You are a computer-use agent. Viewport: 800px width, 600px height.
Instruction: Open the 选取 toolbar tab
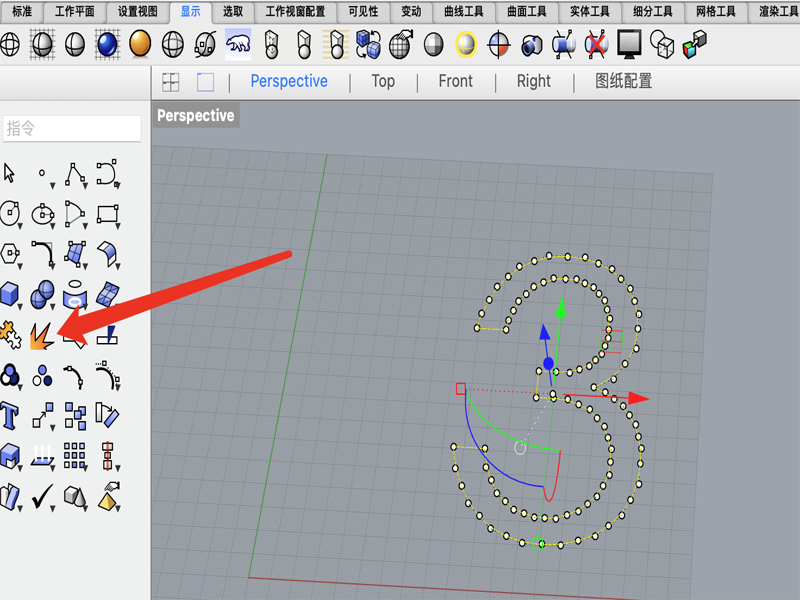click(233, 11)
